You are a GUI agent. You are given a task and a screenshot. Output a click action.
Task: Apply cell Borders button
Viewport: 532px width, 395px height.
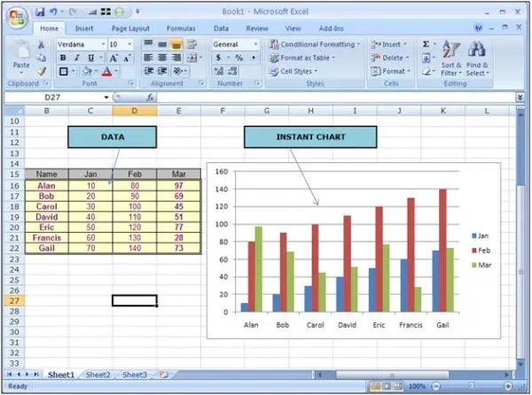coord(64,71)
